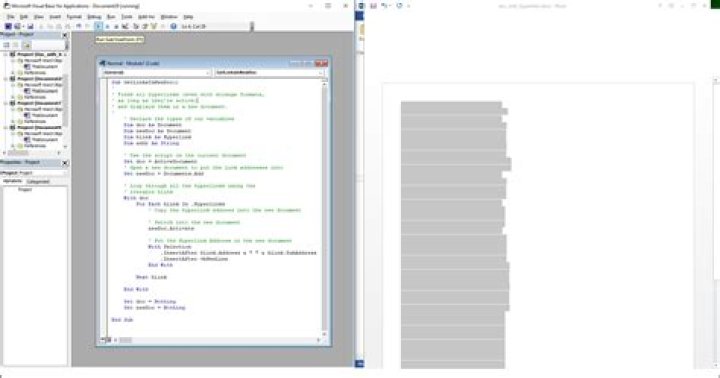Collapse the fourth Project node in tree
The image size is (720, 378).
click(x=6, y=128)
